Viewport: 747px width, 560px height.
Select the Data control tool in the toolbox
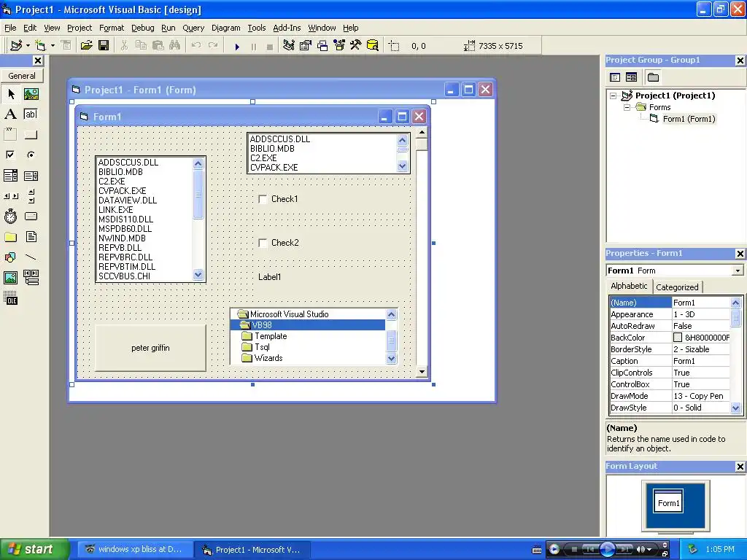[31, 278]
